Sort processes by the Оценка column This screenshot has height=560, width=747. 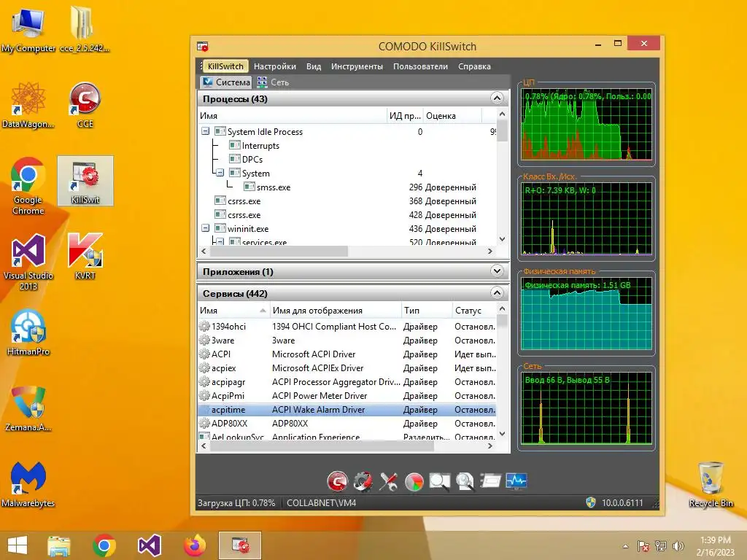pos(452,116)
